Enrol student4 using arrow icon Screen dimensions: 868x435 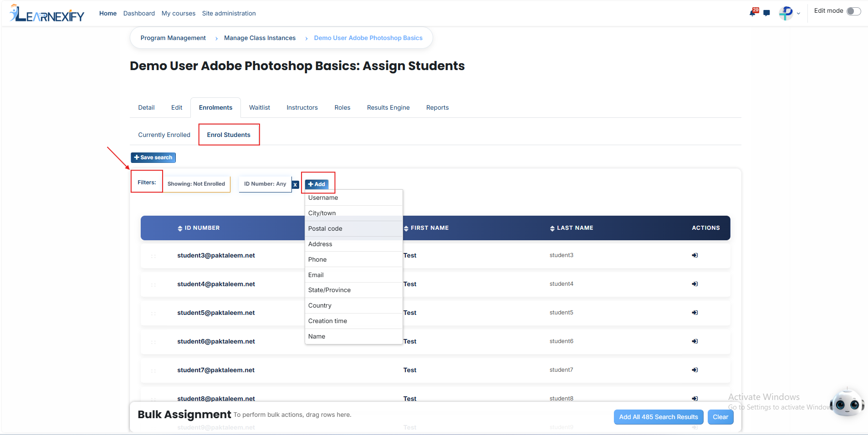pyautogui.click(x=695, y=284)
